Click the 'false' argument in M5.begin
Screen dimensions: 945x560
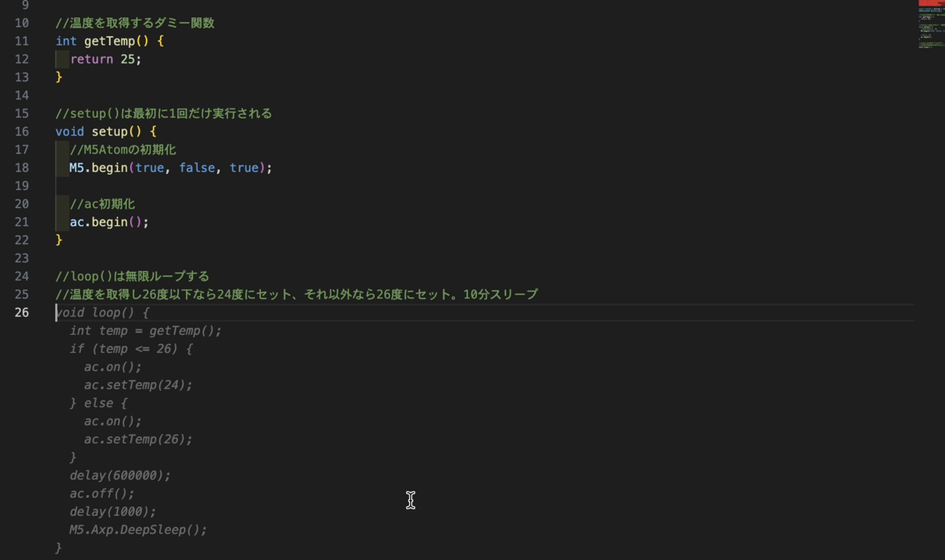pyautogui.click(x=197, y=168)
